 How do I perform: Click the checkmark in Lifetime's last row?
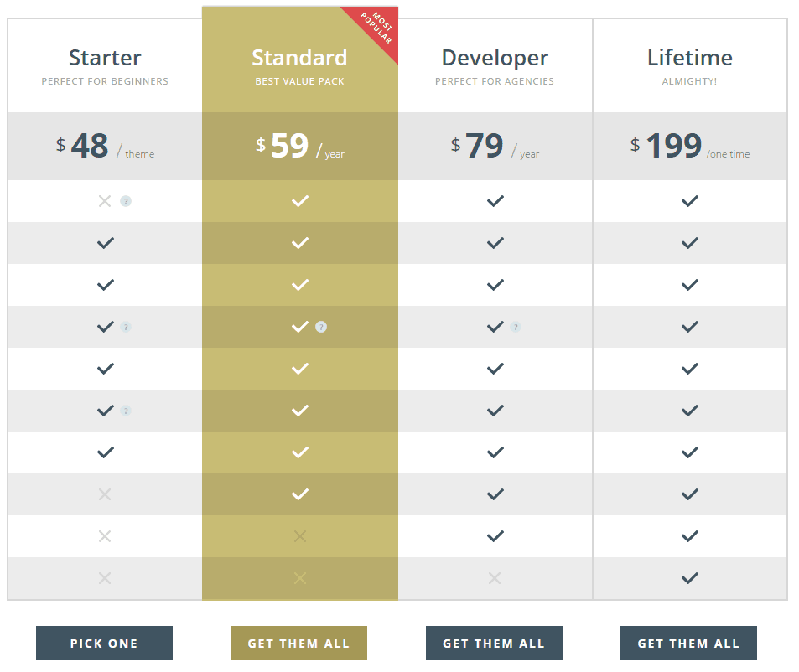pyautogui.click(x=689, y=578)
